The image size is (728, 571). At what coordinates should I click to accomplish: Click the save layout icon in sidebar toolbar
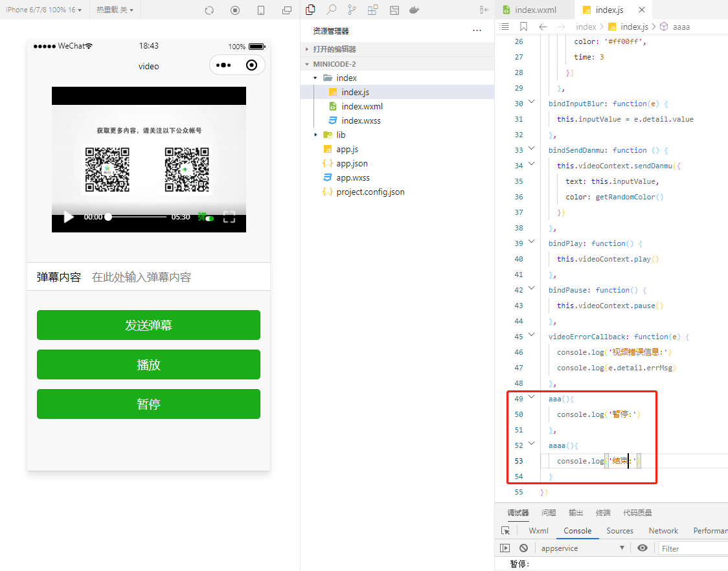(x=394, y=10)
